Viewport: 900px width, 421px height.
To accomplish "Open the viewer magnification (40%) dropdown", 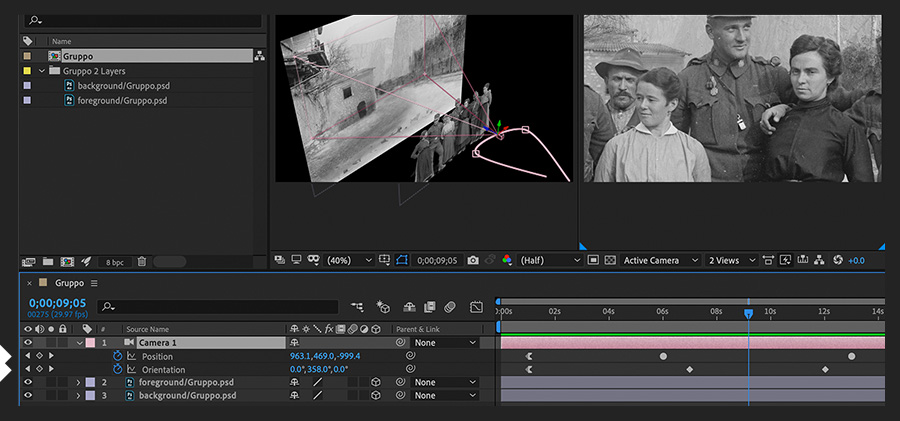I will coord(346,260).
